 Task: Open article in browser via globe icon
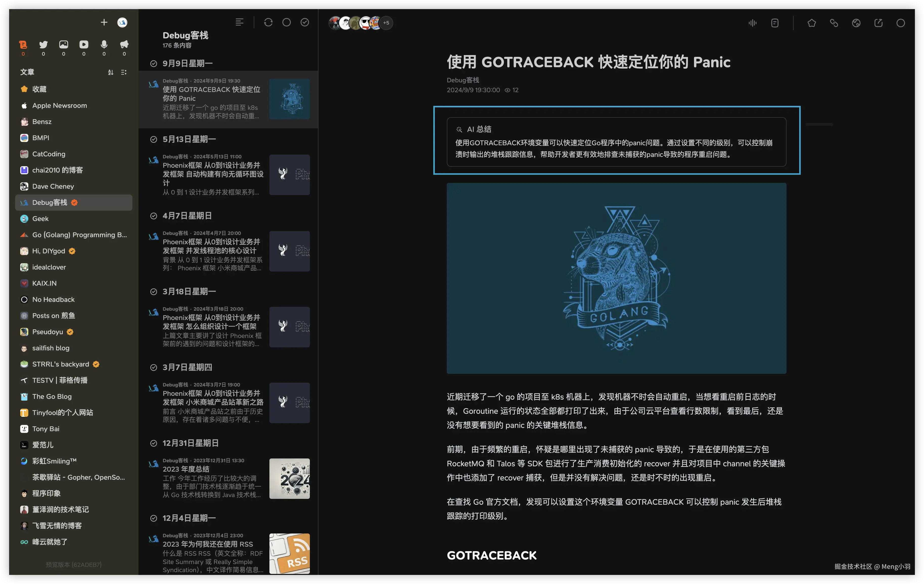click(856, 23)
